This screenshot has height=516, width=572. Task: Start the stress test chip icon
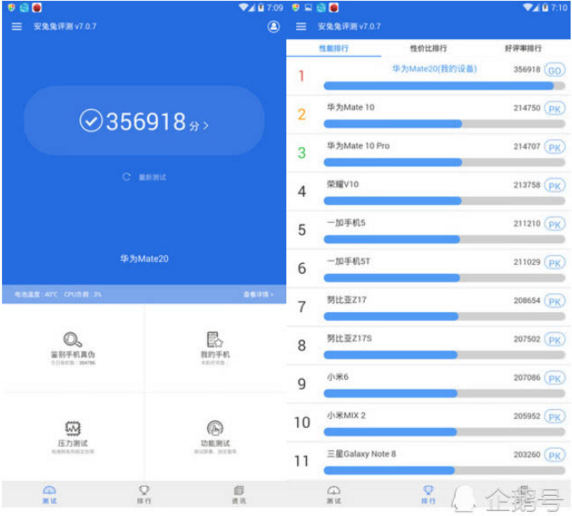pyautogui.click(x=73, y=428)
